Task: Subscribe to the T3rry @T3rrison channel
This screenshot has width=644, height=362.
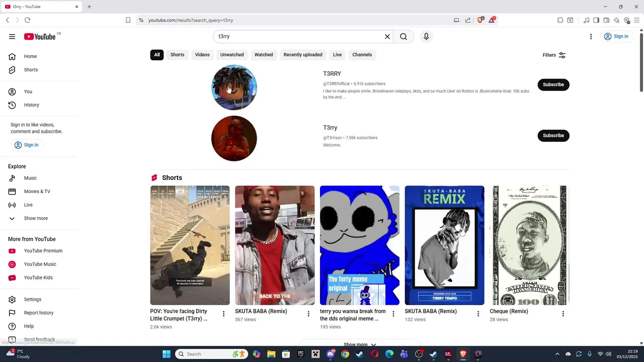Action: click(553, 135)
